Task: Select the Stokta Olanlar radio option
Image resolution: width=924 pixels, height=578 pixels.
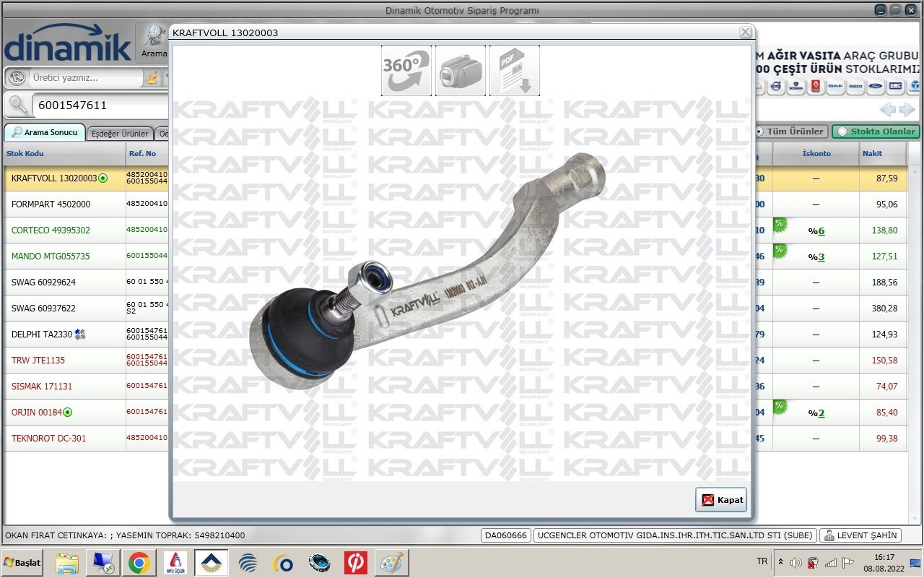Action: pyautogui.click(x=876, y=131)
